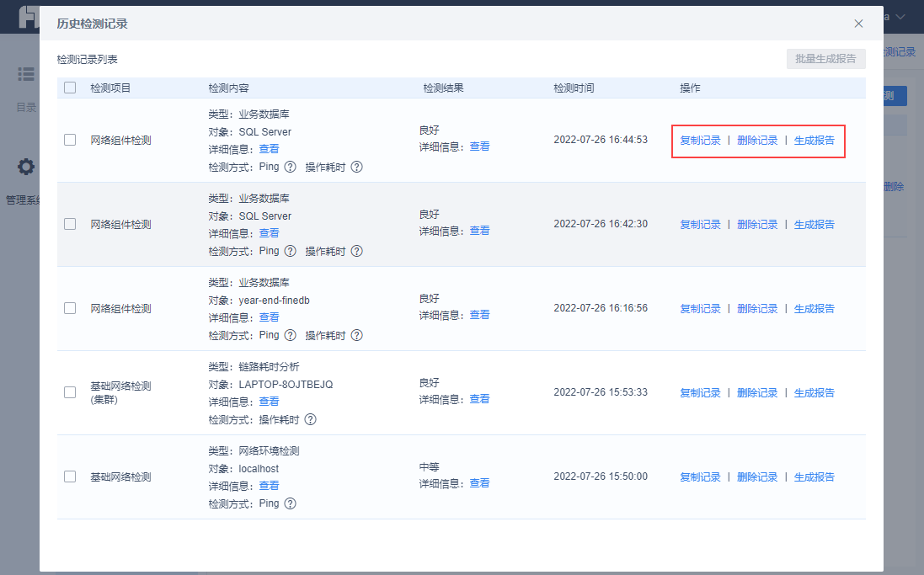This screenshot has width=924, height=575.
Task: Click 生成报告 for 16:44:53 row
Action: (x=815, y=141)
